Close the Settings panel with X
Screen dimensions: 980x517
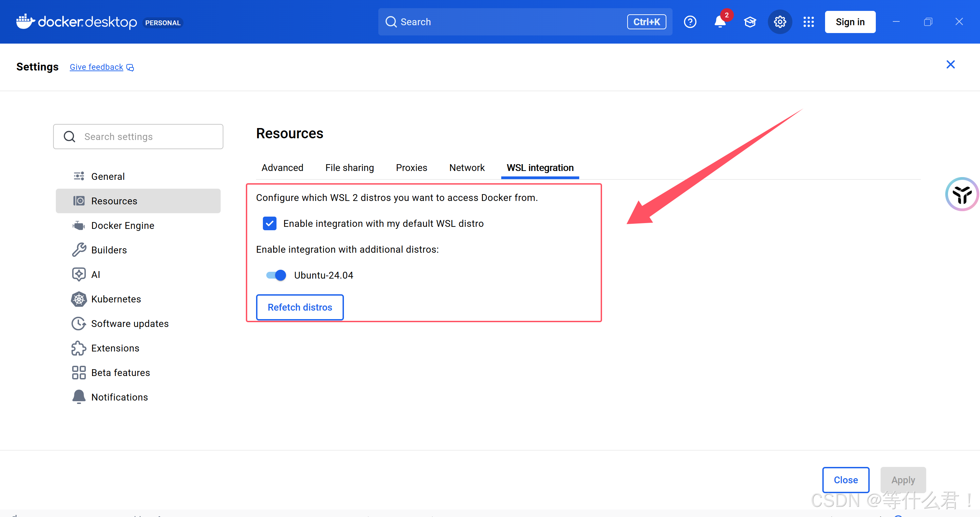(950, 65)
